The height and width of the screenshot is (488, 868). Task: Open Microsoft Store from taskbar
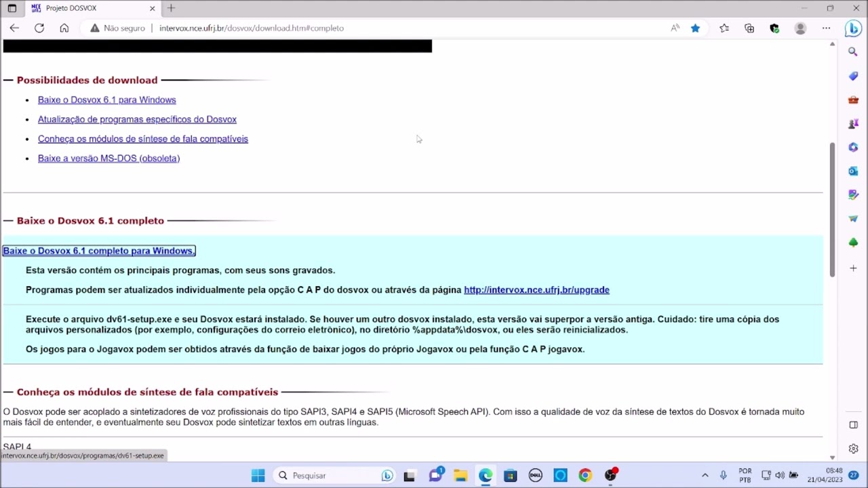point(510,476)
